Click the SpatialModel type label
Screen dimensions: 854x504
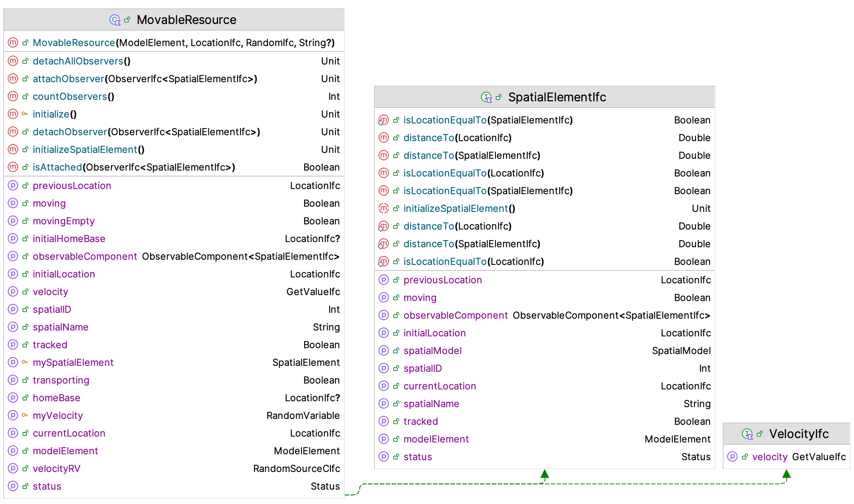click(681, 350)
